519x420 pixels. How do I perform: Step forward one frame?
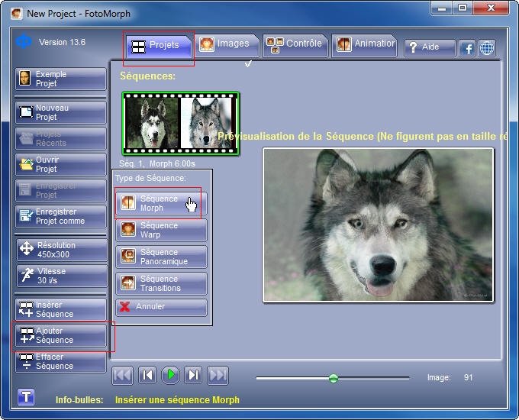coord(193,375)
